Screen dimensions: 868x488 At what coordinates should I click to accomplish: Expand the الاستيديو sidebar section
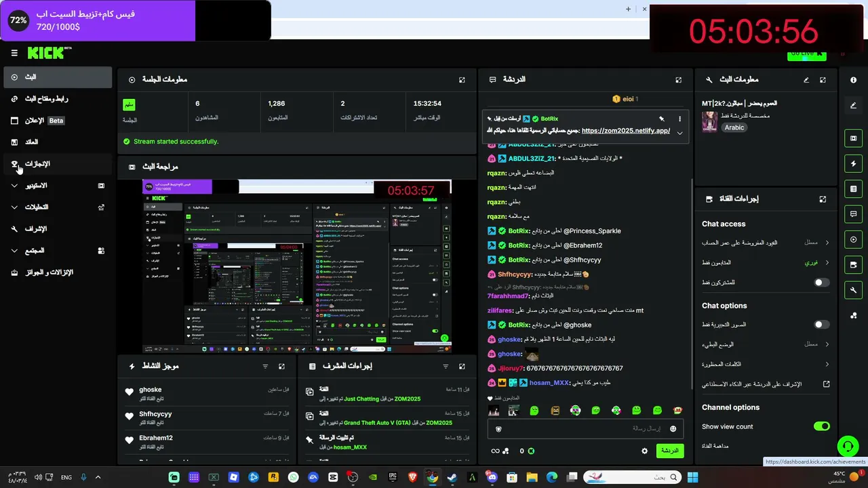(x=57, y=186)
